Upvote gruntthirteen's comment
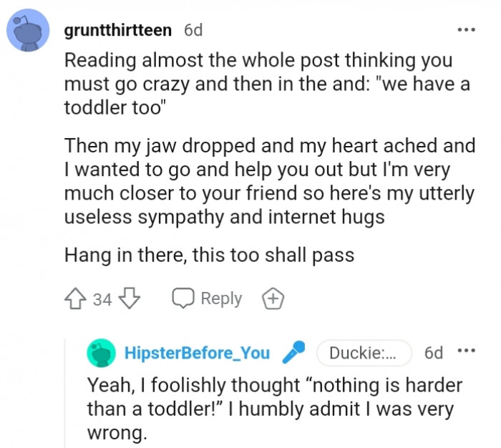Viewport: 501px width, 448px height. click(76, 298)
